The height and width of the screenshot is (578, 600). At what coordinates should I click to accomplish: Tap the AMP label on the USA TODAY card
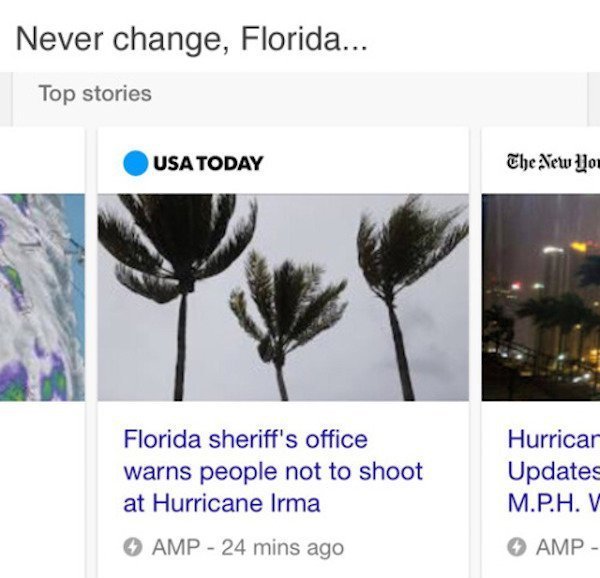coord(174,548)
